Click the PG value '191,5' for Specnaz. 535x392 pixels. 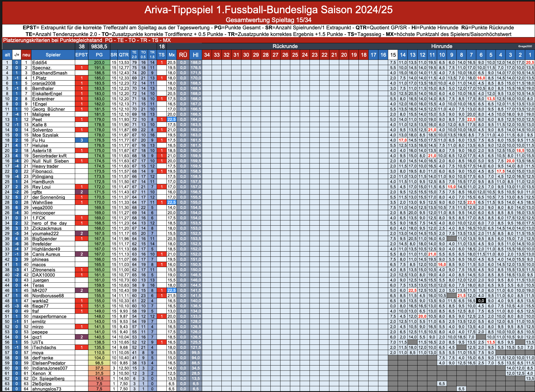[99, 68]
